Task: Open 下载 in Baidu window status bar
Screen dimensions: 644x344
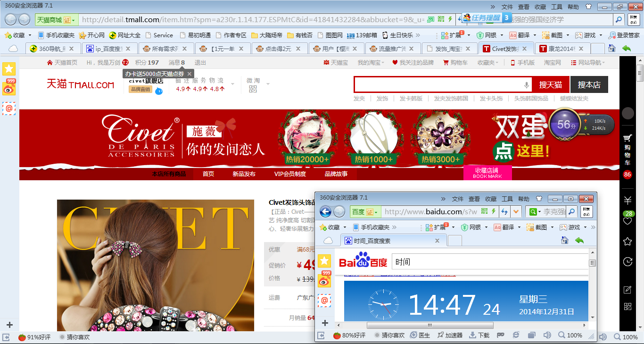Action: coord(479,335)
